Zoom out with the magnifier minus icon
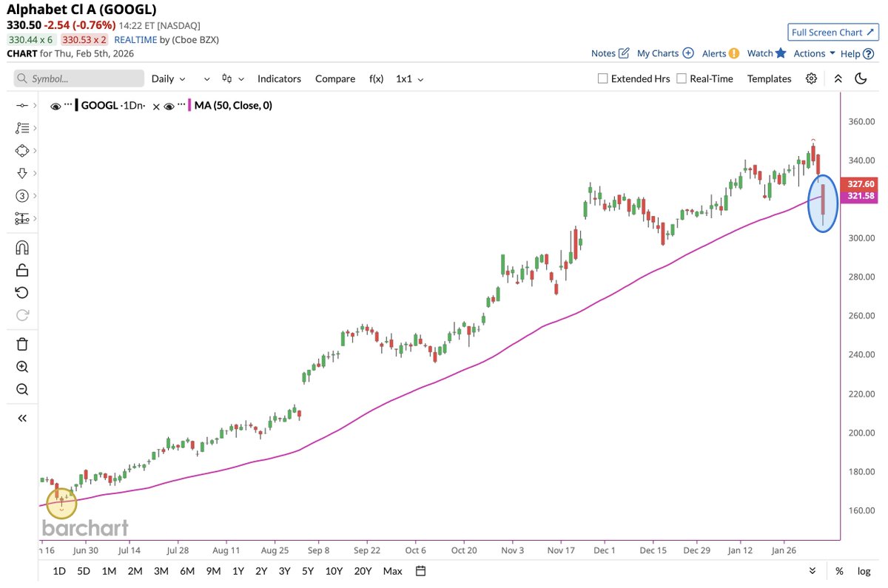The height and width of the screenshot is (588, 888). (x=21, y=390)
